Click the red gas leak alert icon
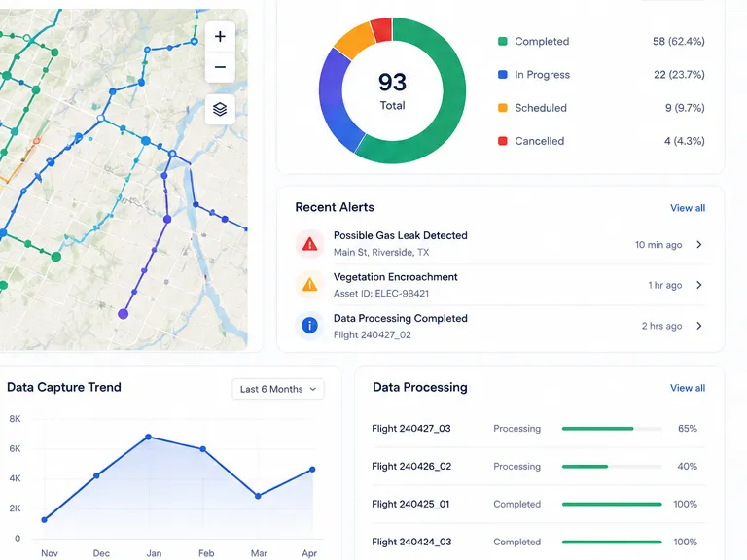The image size is (747, 560). tap(309, 244)
